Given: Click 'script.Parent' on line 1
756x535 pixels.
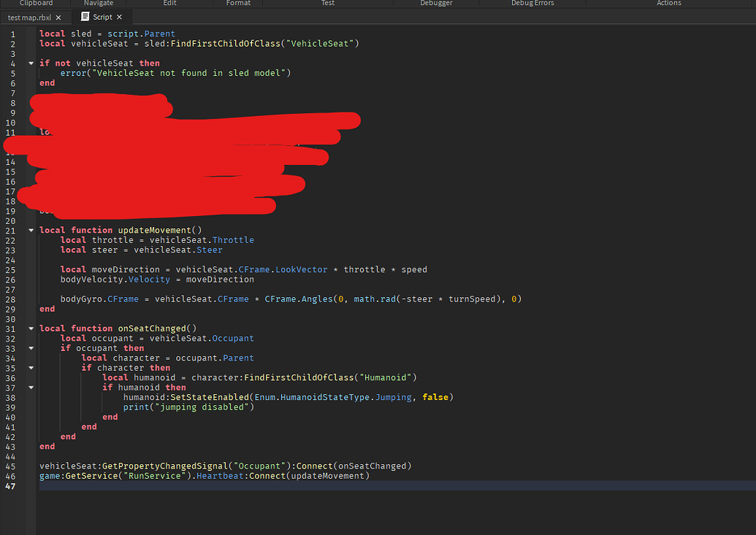Looking at the screenshot, I should click(x=141, y=34).
